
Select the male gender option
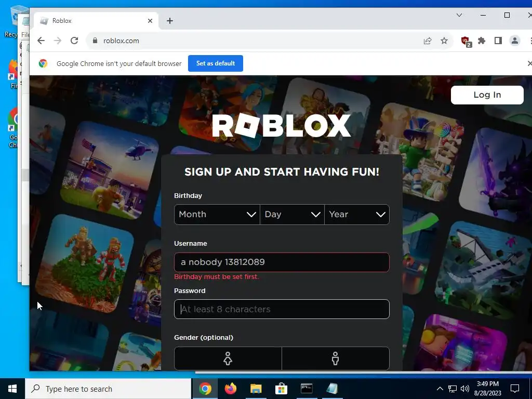coord(335,358)
